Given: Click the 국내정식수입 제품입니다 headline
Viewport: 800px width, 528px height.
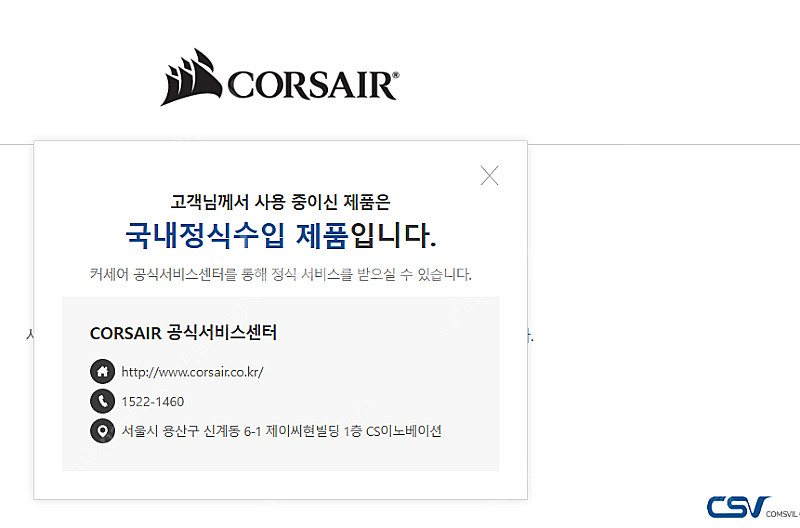Looking at the screenshot, I should [x=281, y=236].
